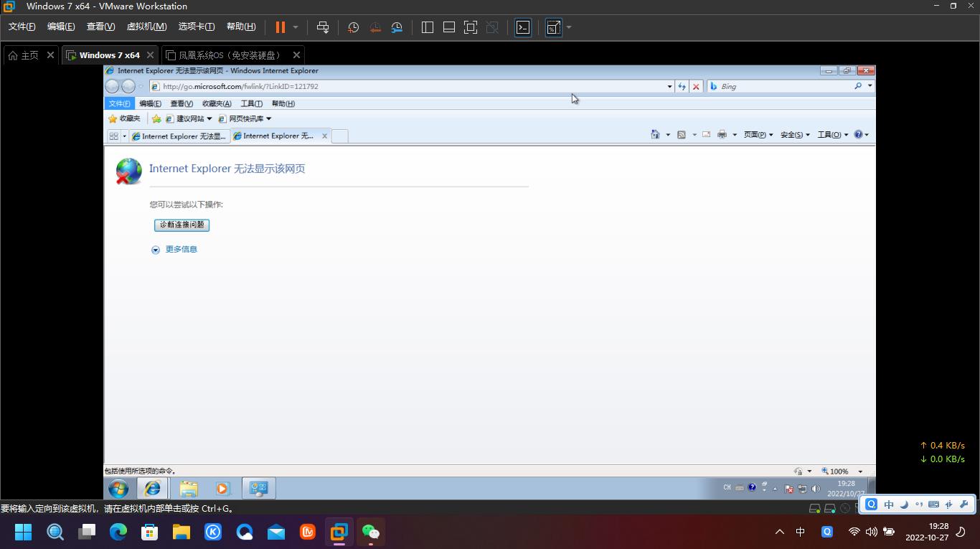Enter VMware full screen mode
This screenshot has height=549, width=980.
click(x=471, y=27)
